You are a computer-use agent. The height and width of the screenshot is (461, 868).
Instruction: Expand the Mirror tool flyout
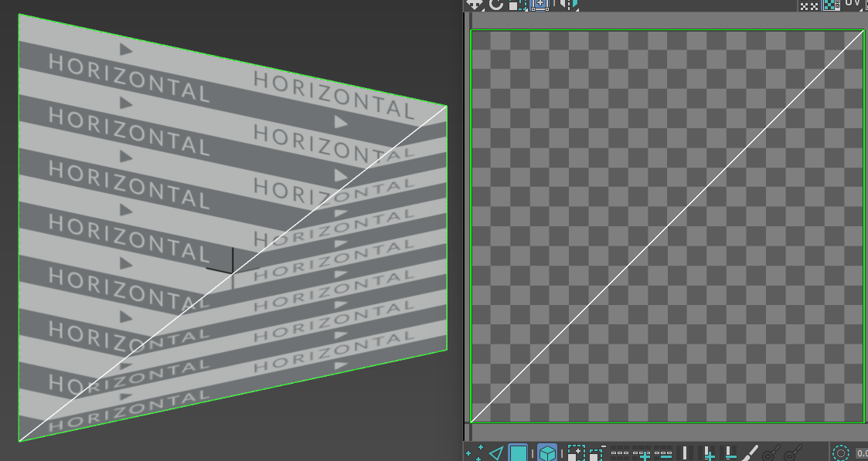pos(569,5)
